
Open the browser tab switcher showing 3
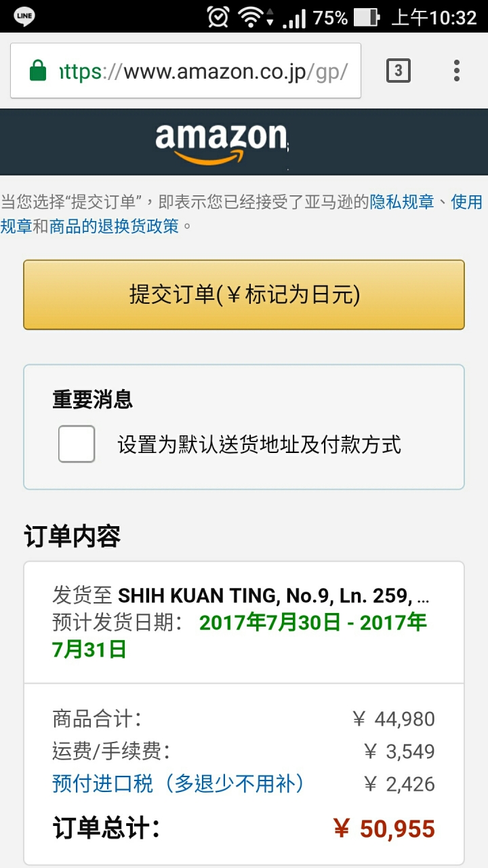click(x=398, y=71)
